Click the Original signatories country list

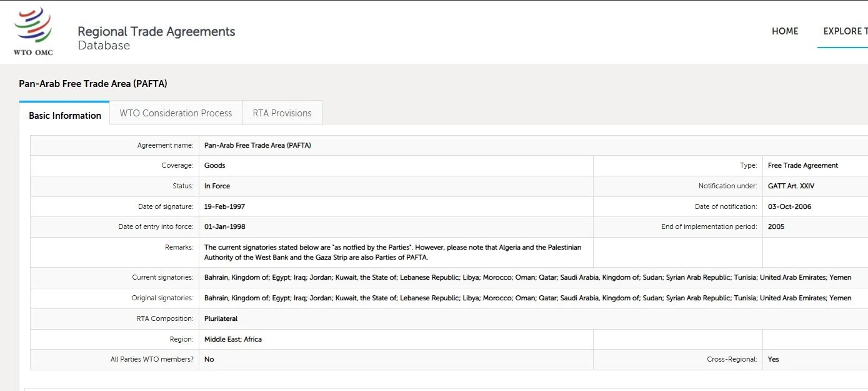(527, 298)
